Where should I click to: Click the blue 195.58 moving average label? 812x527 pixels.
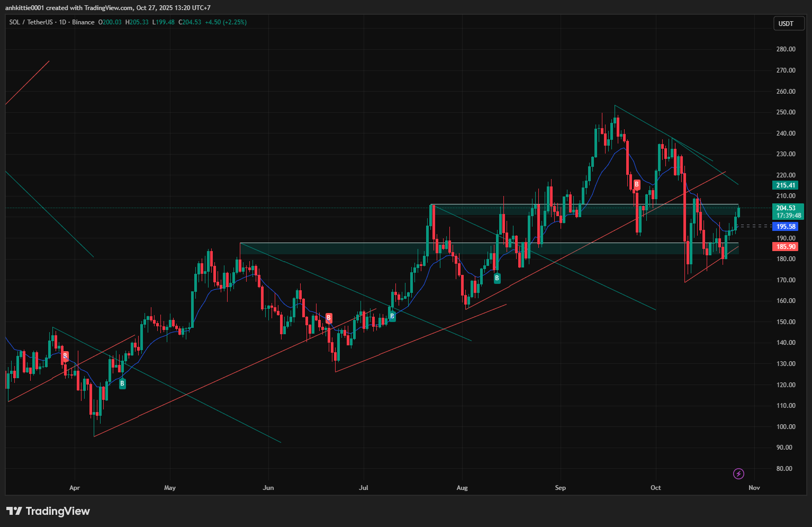[x=786, y=227]
